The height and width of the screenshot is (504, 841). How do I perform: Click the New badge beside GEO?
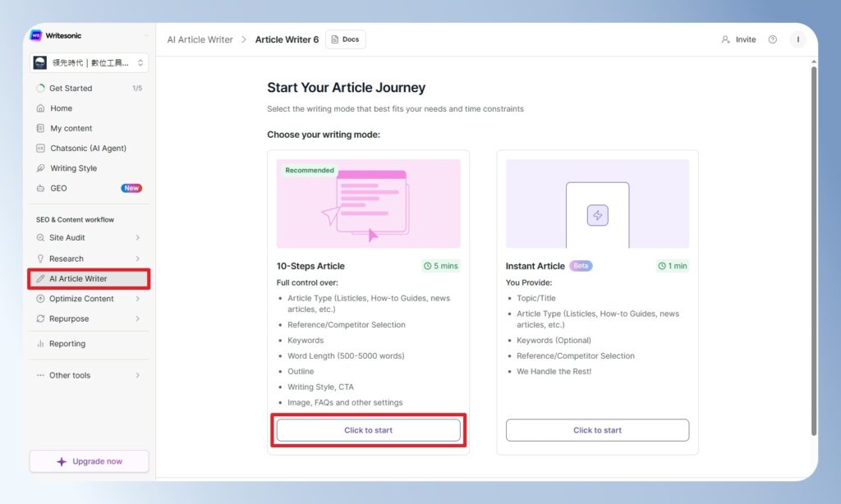[x=131, y=188]
